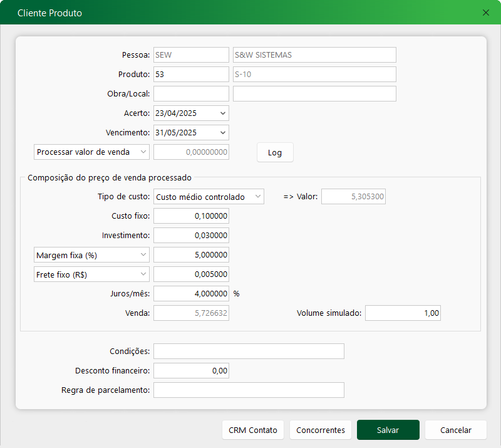
Task: Click the Valor field showing 5,305300
Action: [x=353, y=196]
